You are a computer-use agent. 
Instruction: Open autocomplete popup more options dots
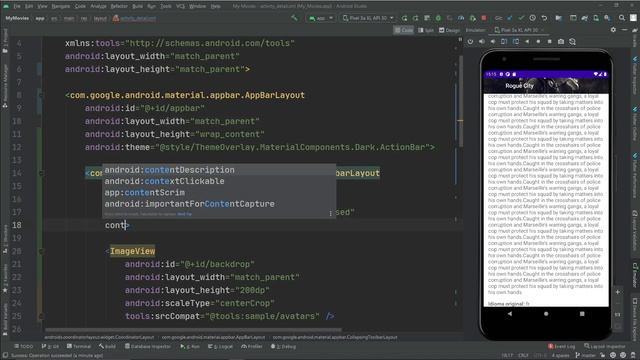(331, 213)
